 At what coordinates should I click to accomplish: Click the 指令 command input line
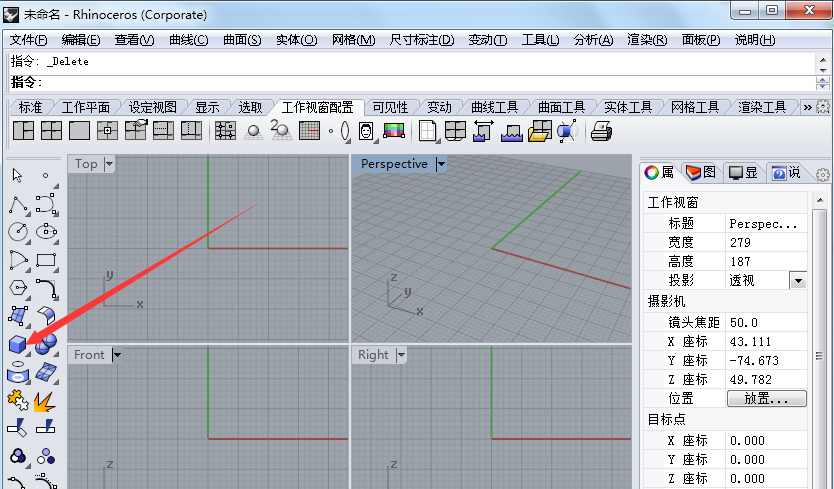412,82
